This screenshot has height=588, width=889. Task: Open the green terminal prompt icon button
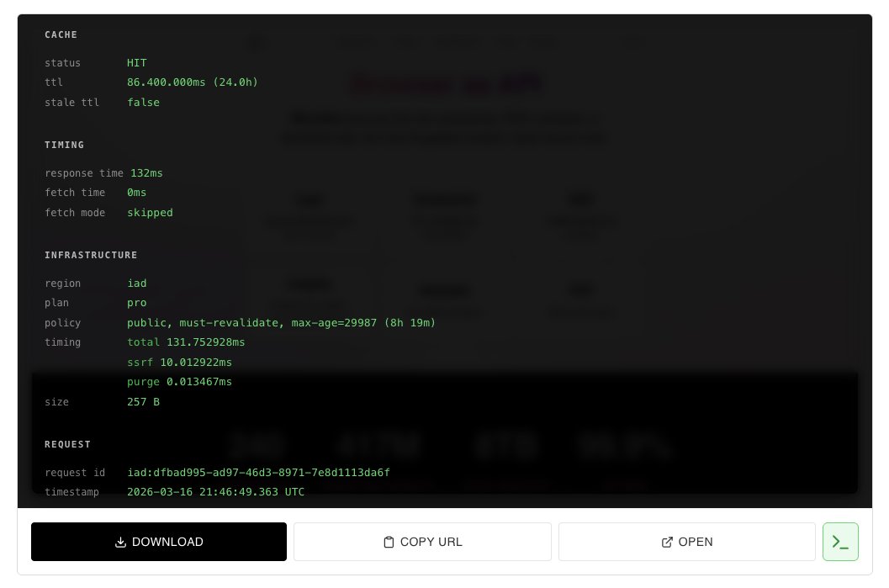(840, 542)
